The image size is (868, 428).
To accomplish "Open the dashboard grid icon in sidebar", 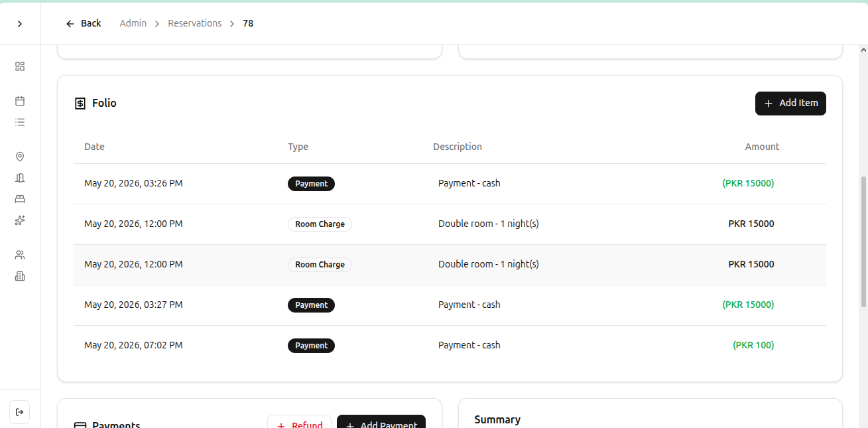I will [20, 66].
